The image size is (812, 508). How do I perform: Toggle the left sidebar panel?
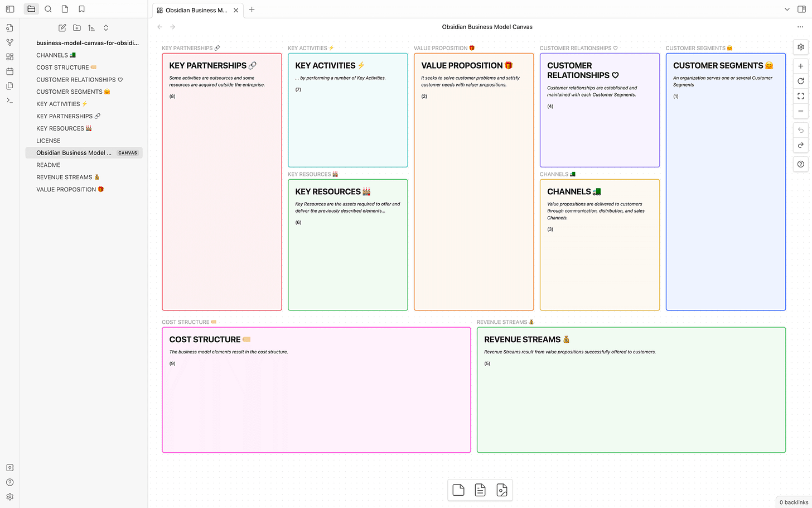pyautogui.click(x=9, y=9)
